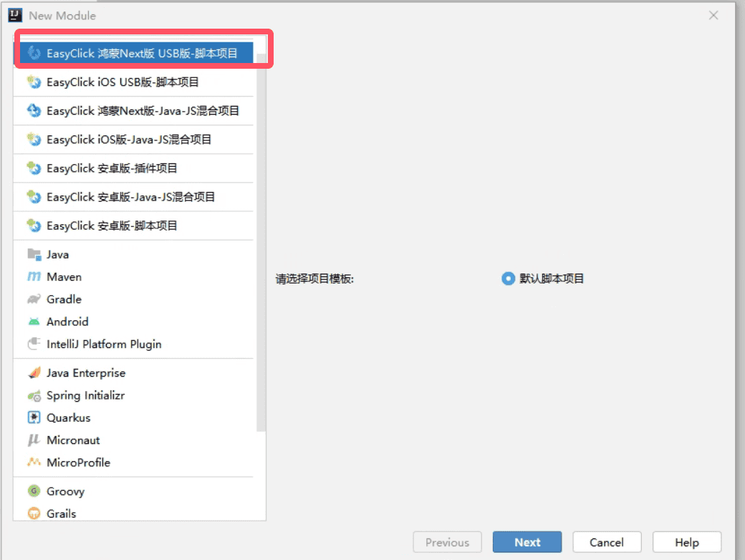Open Help for New Module
745x560 pixels.
coord(686,542)
